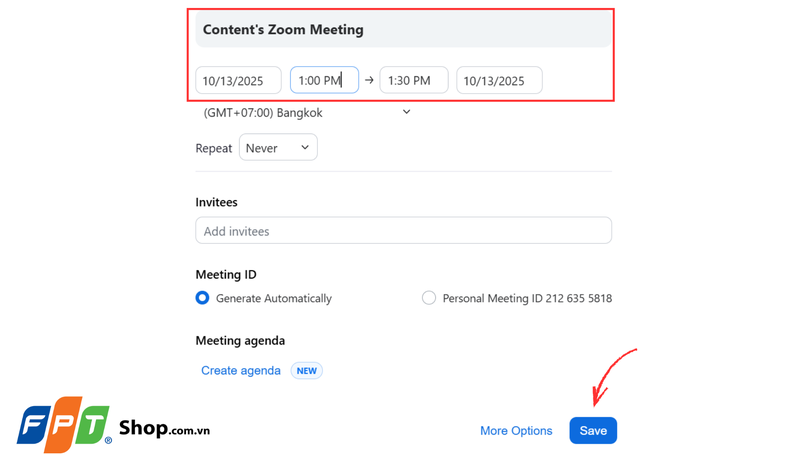Click the Shop.com.vn text logo

164,429
